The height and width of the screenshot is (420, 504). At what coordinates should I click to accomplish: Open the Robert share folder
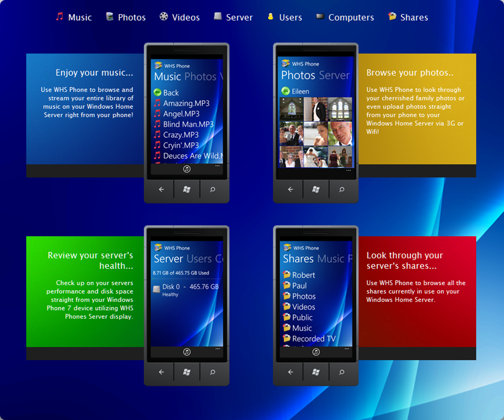coord(299,275)
